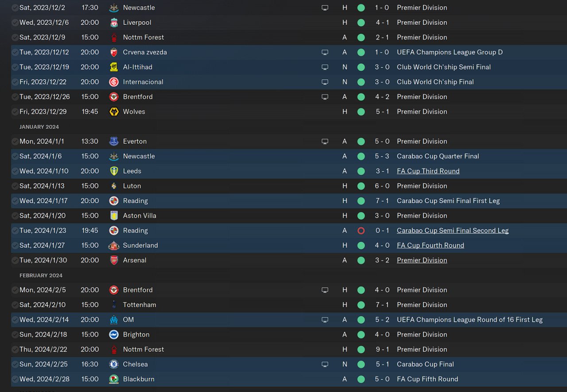The image size is (567, 392).
Task: Click the OM club logo
Action: coord(114,320)
